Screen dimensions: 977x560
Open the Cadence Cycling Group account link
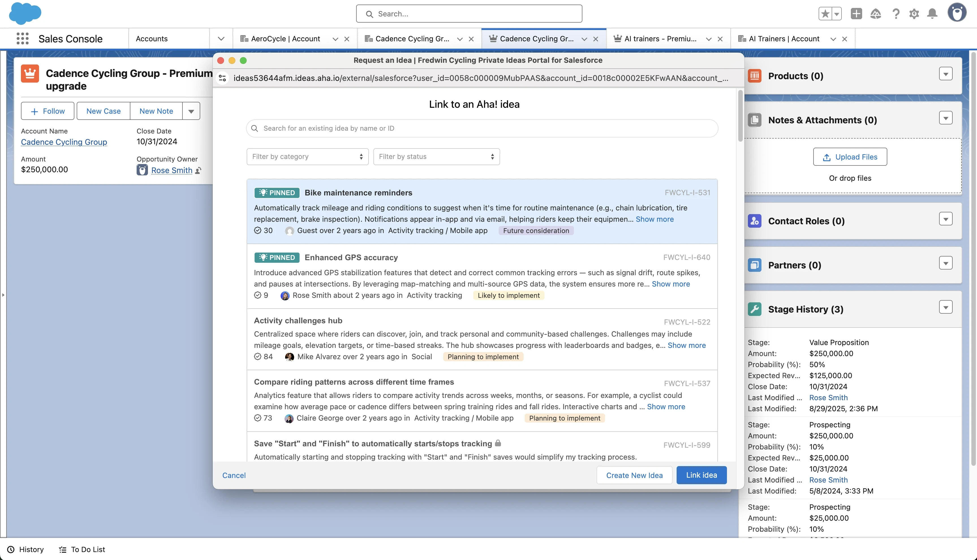(x=64, y=142)
